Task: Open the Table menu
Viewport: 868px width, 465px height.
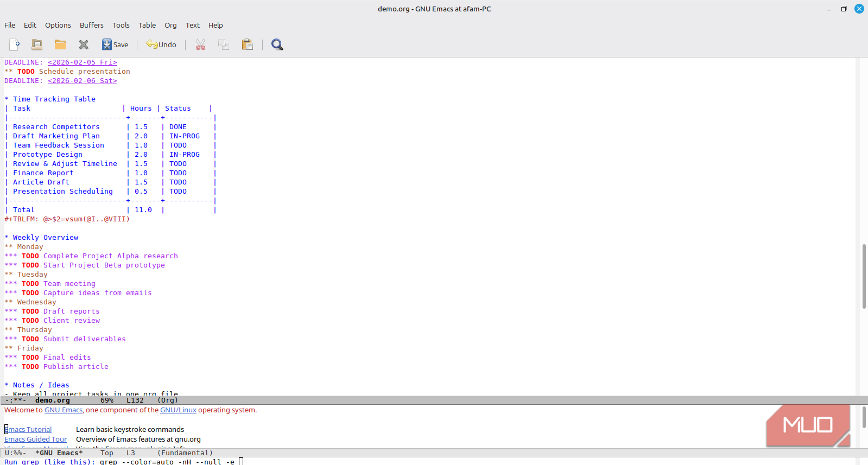Action: (x=147, y=25)
